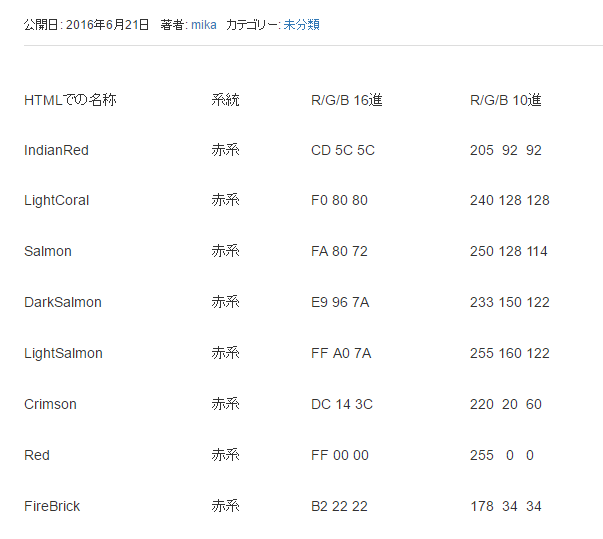Screen dimensions: 603x539
Task: Click the 系統 column header
Action: click(x=225, y=100)
